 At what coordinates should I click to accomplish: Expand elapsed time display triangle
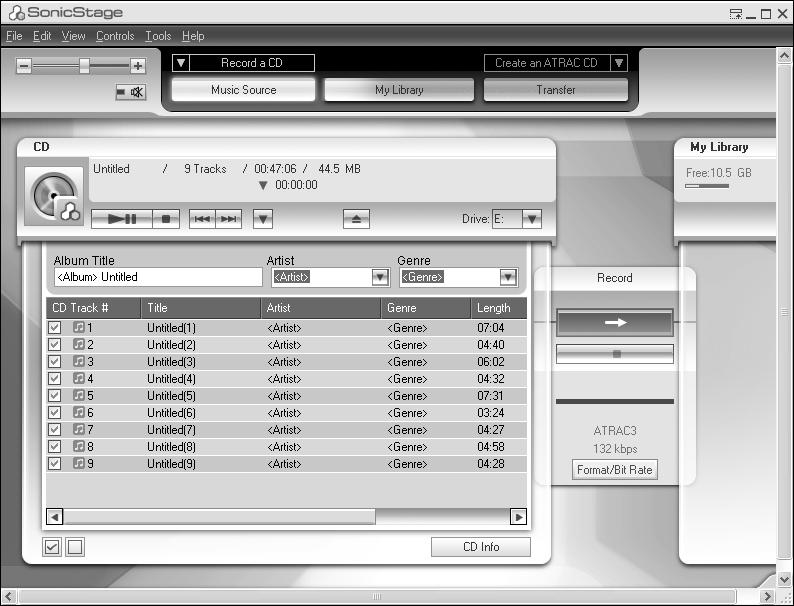point(263,185)
